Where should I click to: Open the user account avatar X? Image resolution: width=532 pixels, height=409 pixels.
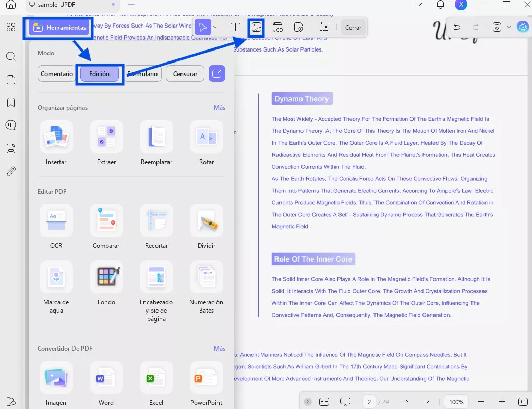[461, 4]
